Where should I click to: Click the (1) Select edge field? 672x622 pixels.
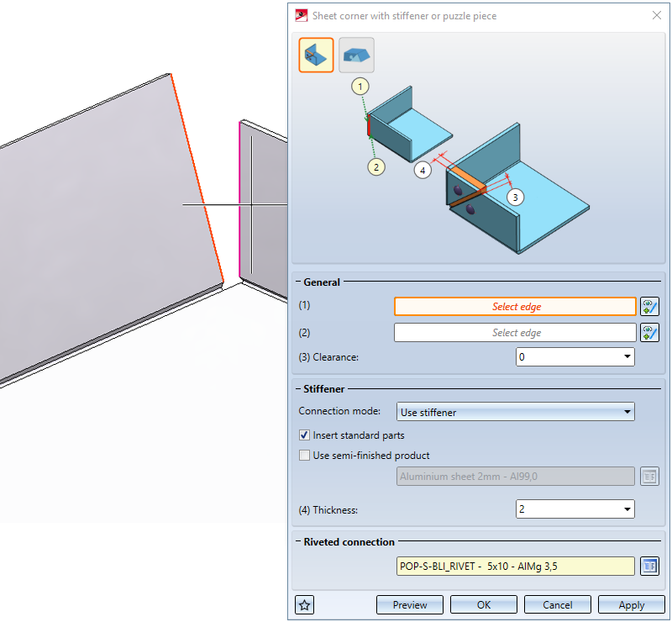pyautogui.click(x=515, y=306)
